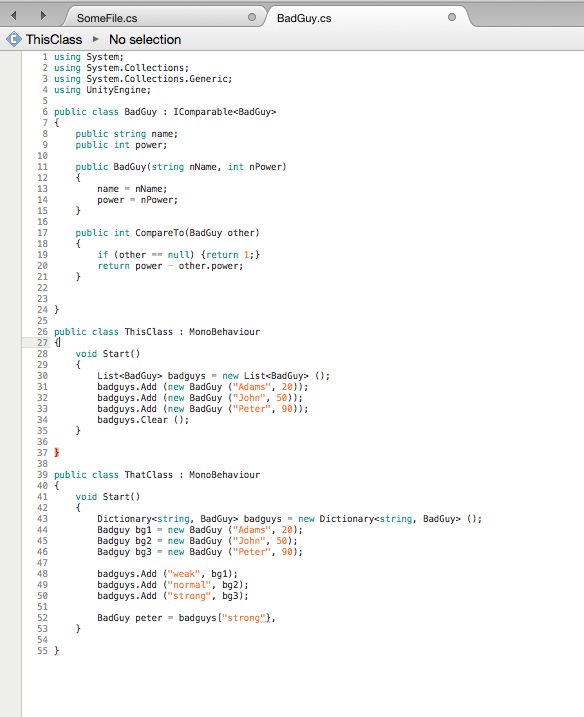
Task: Navigate forward with the right arrow
Action: coord(43,16)
